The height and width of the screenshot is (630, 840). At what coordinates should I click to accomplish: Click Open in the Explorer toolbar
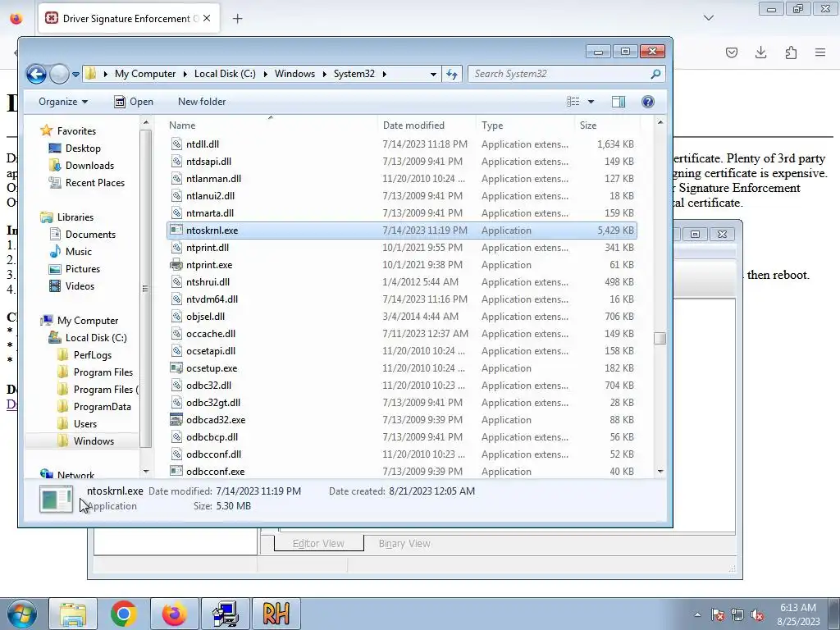(134, 101)
